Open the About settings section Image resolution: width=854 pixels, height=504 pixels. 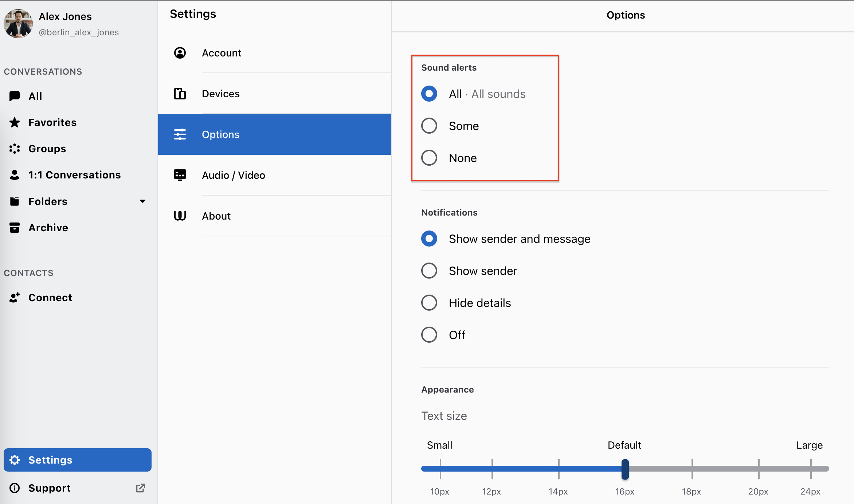275,216
